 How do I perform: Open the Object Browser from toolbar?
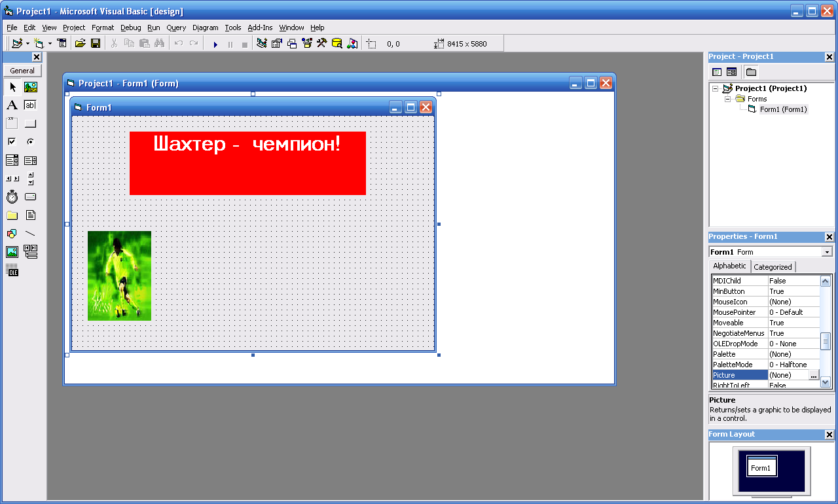click(x=307, y=44)
